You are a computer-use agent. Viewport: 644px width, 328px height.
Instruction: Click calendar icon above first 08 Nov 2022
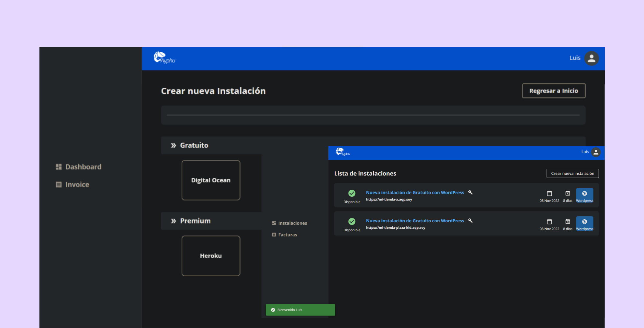(549, 193)
